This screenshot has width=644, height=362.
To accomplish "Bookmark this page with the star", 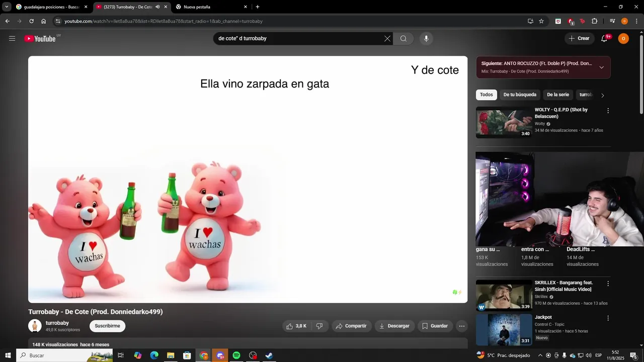I will pyautogui.click(x=541, y=21).
